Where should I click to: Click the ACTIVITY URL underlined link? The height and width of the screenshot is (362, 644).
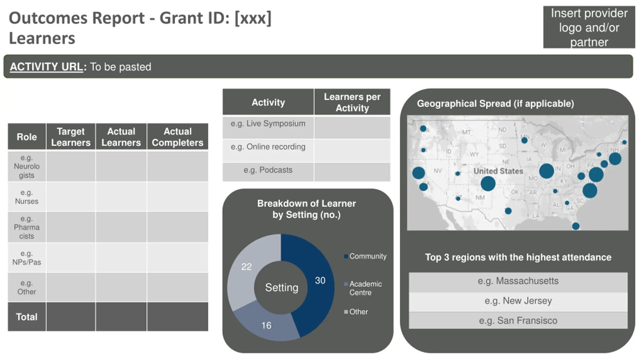click(x=46, y=67)
